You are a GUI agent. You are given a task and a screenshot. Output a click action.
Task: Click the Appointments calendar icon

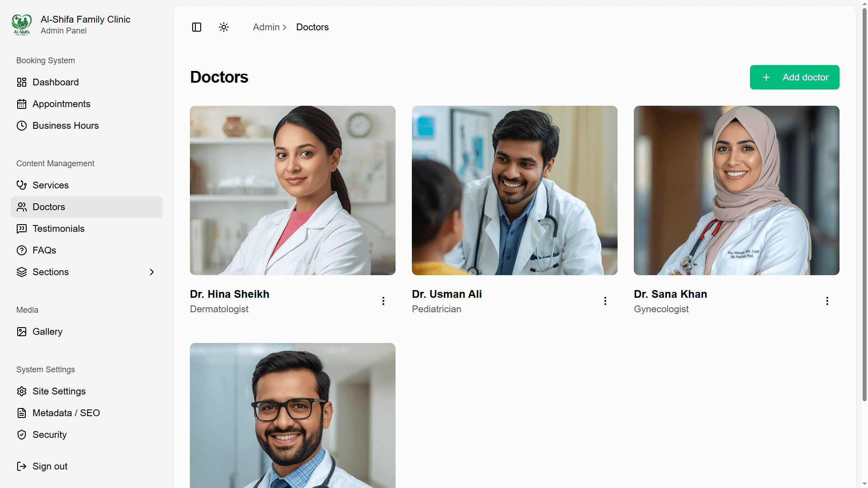[x=22, y=104]
